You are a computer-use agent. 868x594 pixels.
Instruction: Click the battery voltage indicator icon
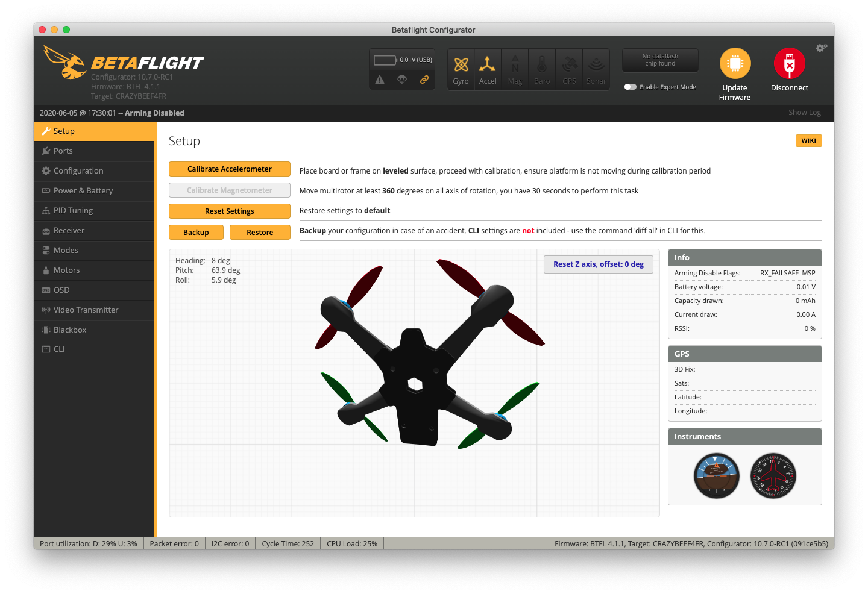[385, 60]
